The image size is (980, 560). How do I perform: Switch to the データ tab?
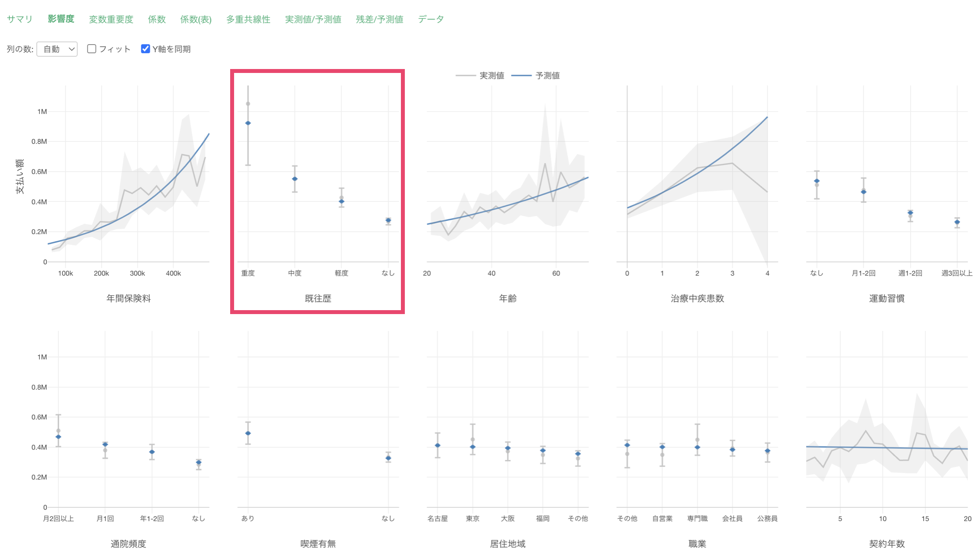click(431, 19)
